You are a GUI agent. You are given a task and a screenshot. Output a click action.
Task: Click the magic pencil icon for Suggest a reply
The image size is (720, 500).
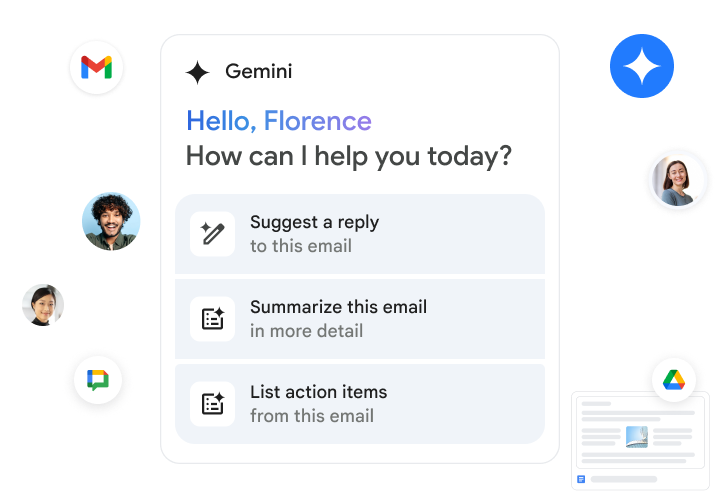pyautogui.click(x=212, y=234)
